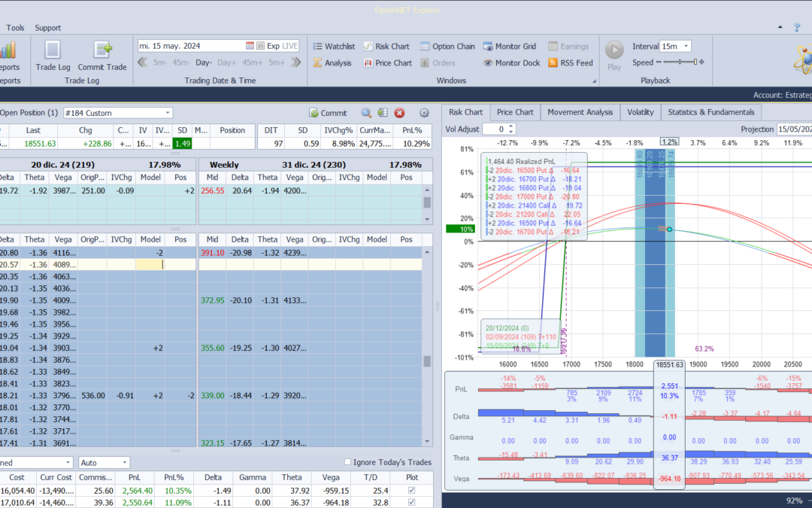Open the Analysis window
Image resolution: width=812 pixels, height=508 pixels.
coord(332,62)
